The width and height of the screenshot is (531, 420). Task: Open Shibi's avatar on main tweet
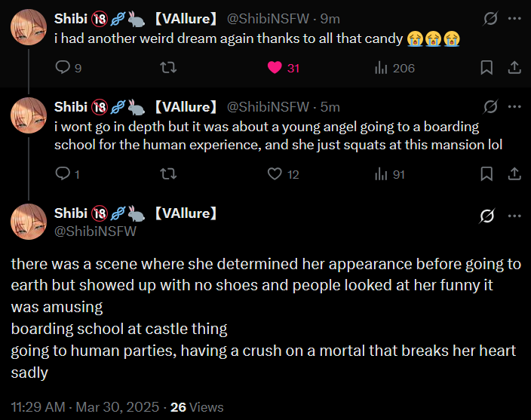[29, 222]
